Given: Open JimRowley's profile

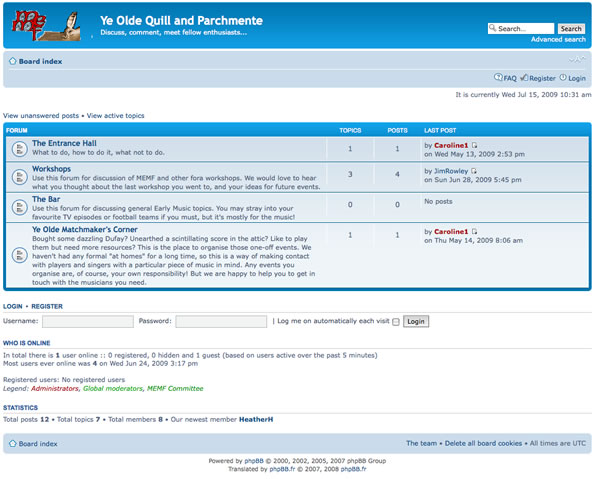Looking at the screenshot, I should [451, 171].
